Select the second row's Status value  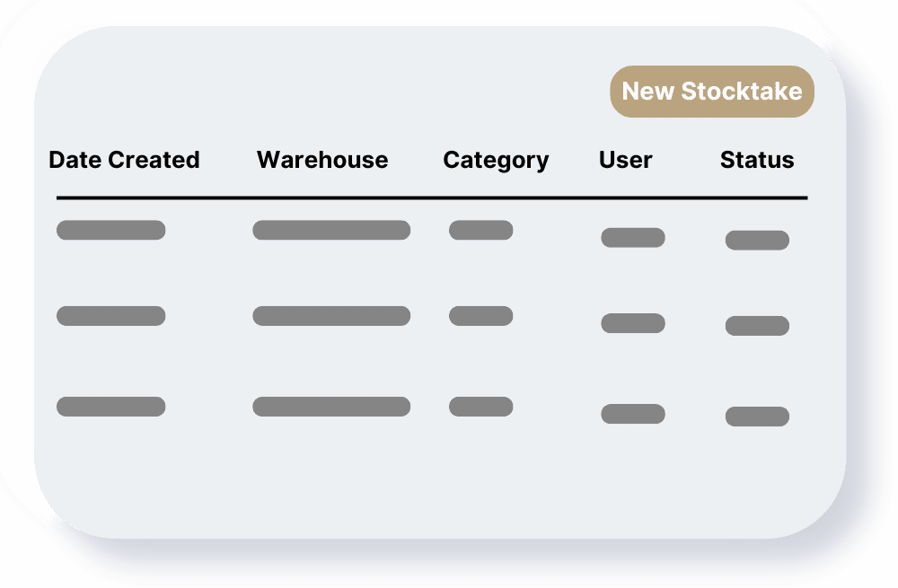[x=757, y=326]
